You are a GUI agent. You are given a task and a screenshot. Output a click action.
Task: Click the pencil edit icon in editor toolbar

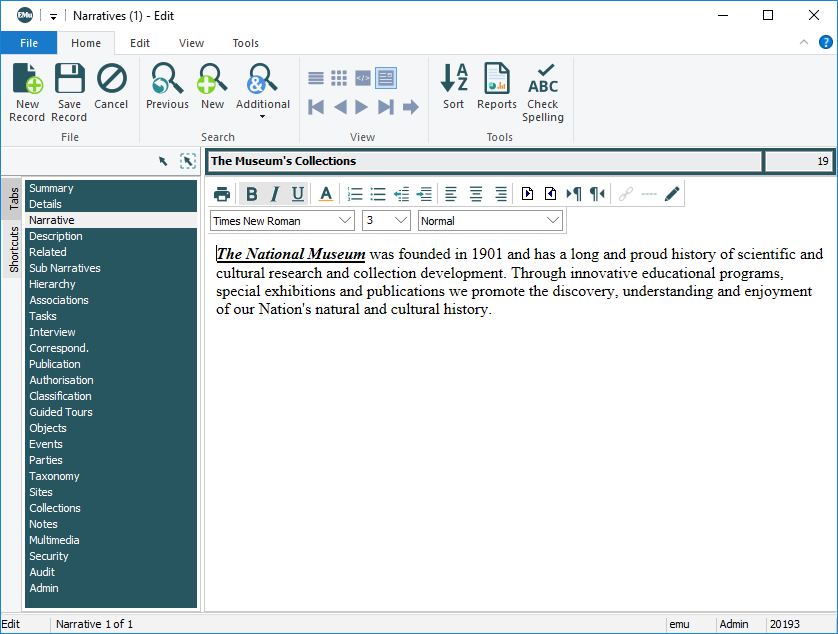tap(673, 194)
